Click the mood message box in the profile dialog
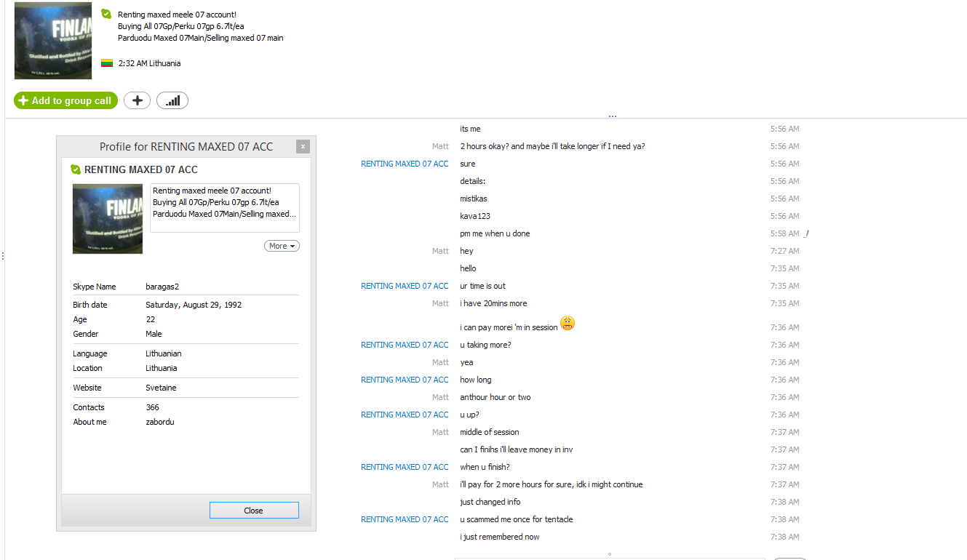Screen dimensions: 967x560 225,208
